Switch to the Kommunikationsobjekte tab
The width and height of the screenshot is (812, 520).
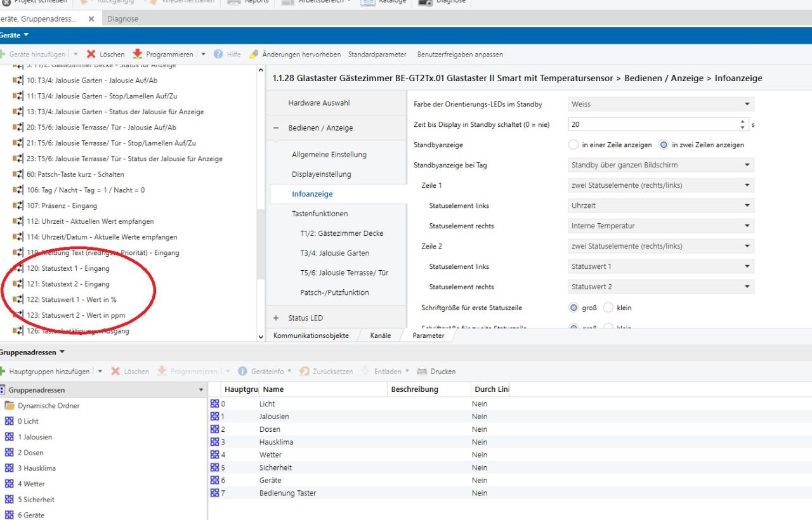click(311, 335)
